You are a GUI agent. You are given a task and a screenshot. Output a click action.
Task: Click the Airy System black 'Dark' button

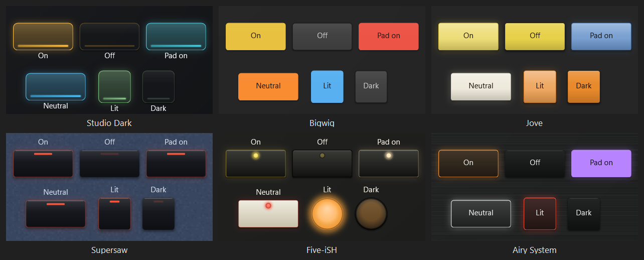pos(584,214)
